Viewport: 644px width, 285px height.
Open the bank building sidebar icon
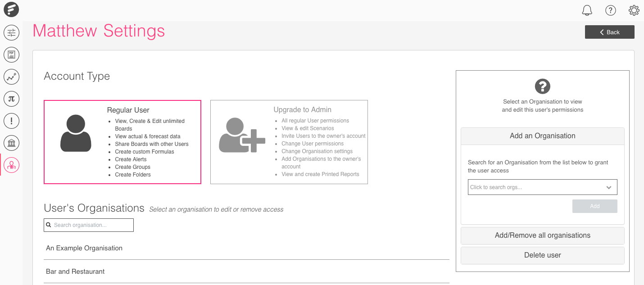pyautogui.click(x=11, y=143)
